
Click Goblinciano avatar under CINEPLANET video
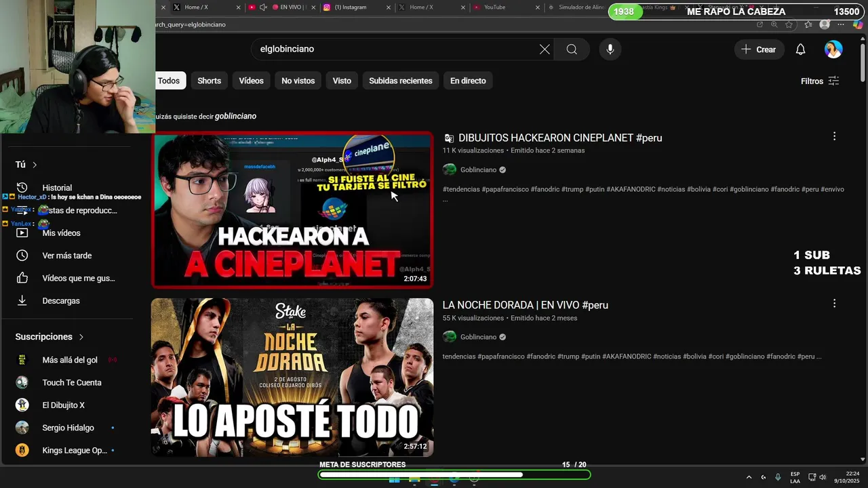click(450, 169)
